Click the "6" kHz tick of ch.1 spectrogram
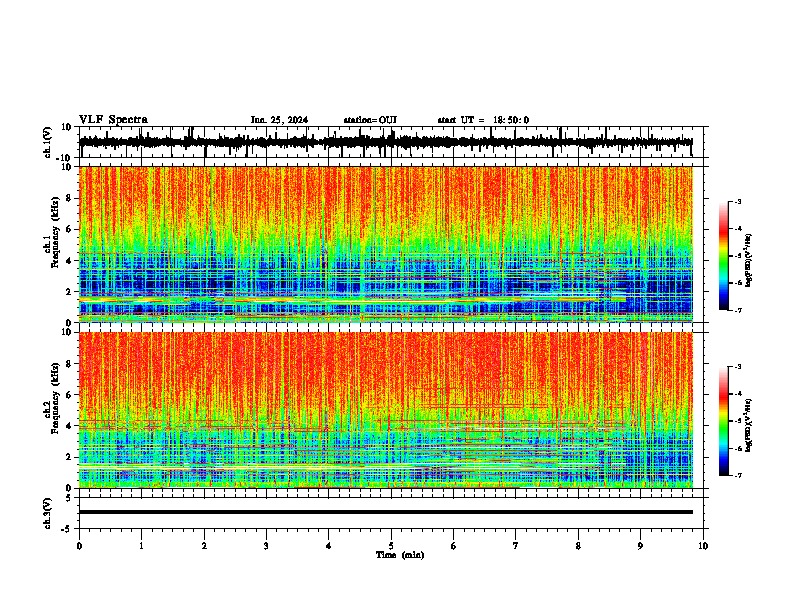792x612 pixels. coord(69,229)
